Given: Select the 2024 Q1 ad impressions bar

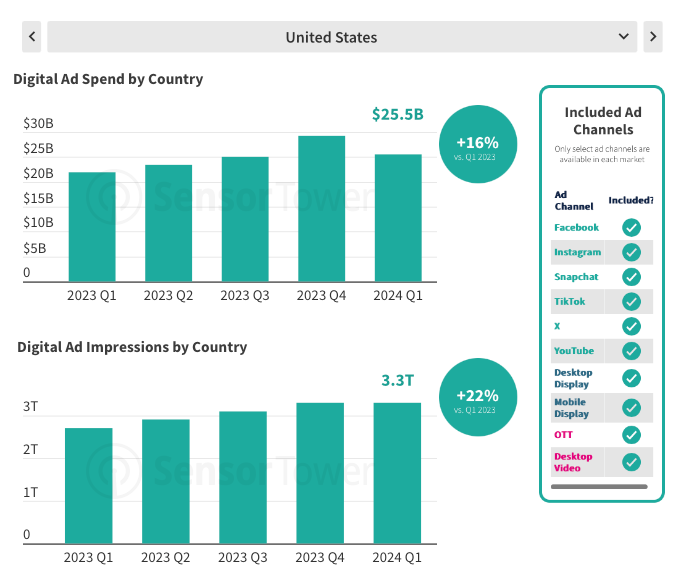Looking at the screenshot, I should 398,473.
